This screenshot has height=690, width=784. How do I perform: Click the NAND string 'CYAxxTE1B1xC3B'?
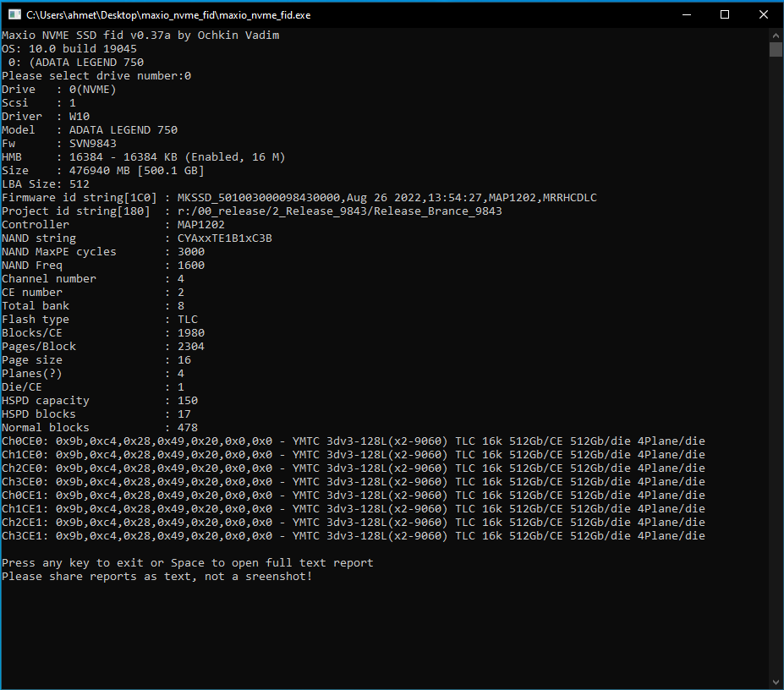[x=224, y=238]
